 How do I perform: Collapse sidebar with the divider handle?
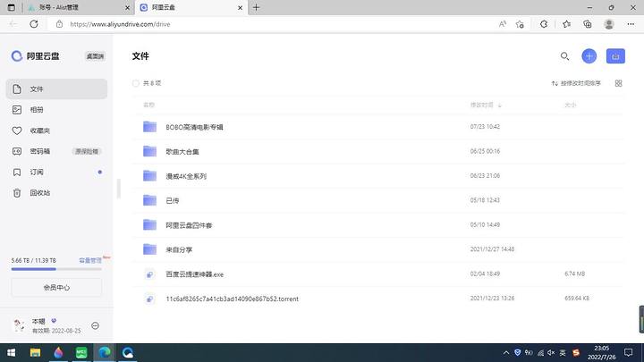click(x=119, y=189)
